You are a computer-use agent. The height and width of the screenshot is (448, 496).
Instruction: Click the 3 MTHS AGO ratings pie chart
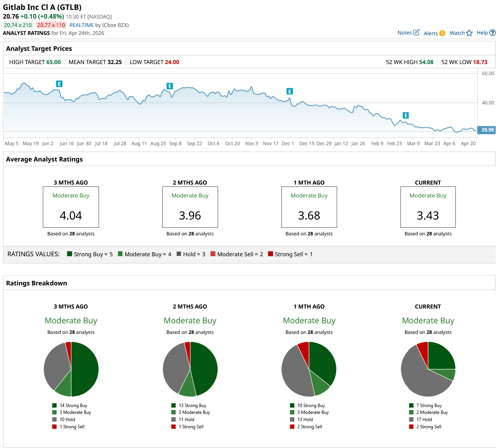coord(71,369)
